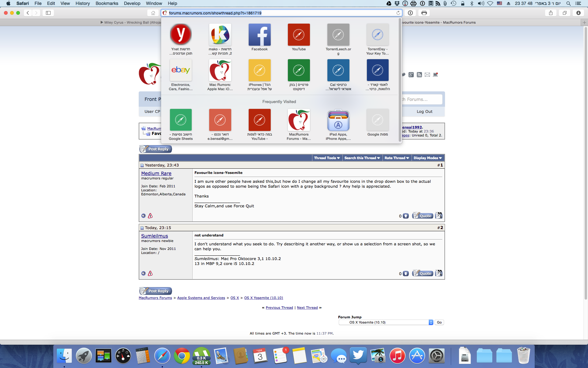This screenshot has height=368, width=588.
Task: Open Thread Tools dropdown
Action: point(327,158)
